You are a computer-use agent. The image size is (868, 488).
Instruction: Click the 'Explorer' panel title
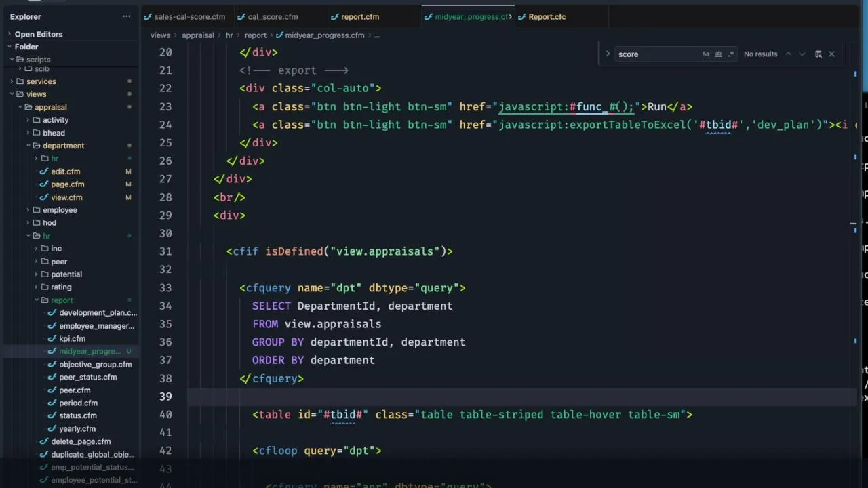click(26, 17)
